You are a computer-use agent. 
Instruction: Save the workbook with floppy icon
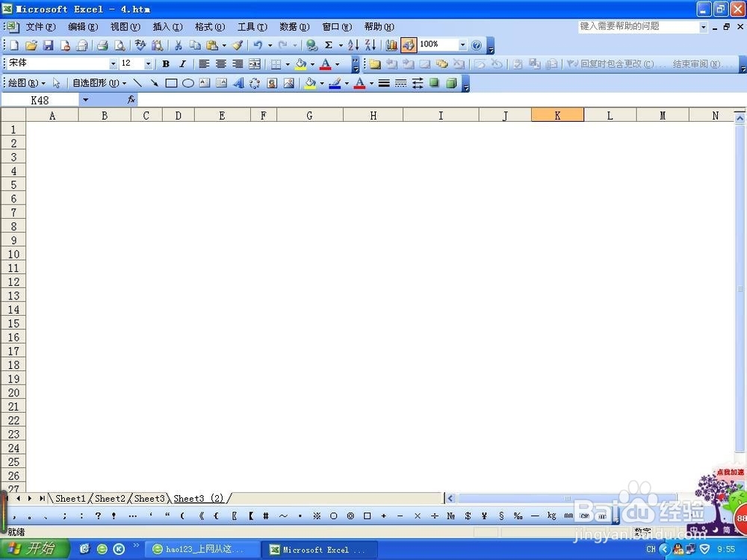[x=48, y=46]
